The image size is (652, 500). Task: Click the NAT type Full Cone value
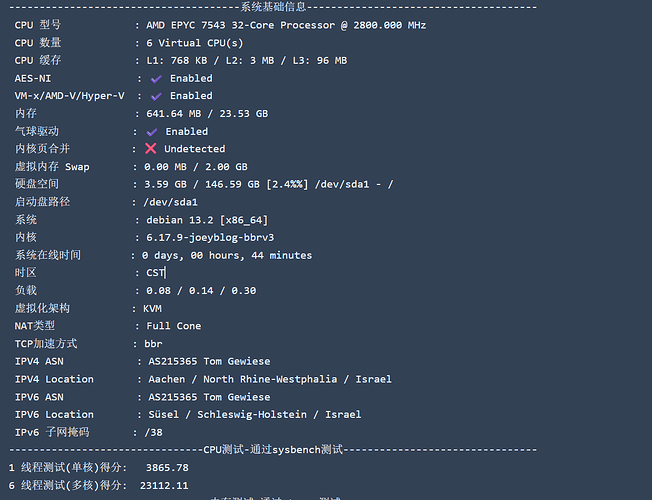click(174, 326)
